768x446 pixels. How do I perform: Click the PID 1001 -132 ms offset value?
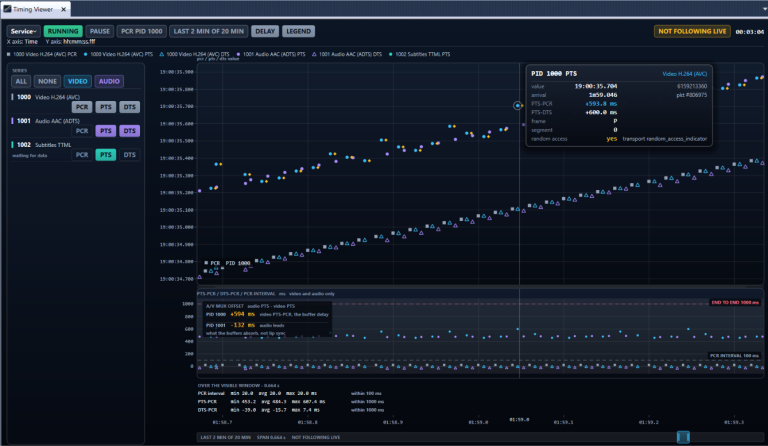tap(242, 325)
